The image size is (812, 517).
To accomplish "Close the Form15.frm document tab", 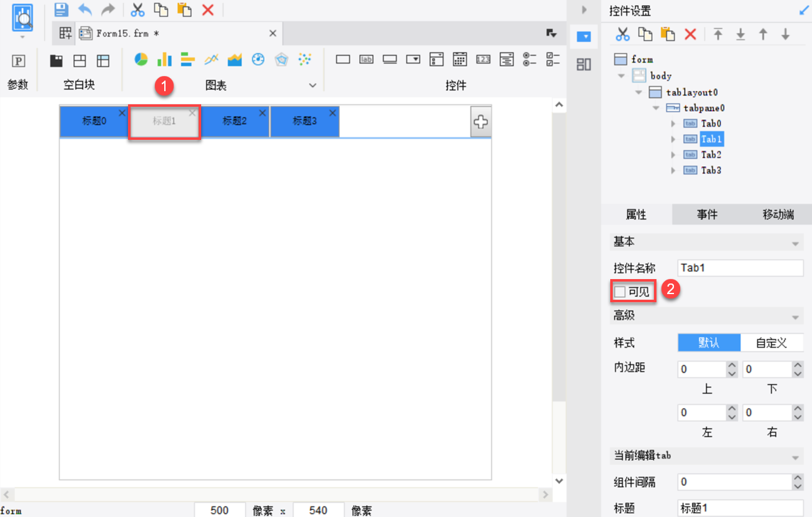I will tap(273, 33).
